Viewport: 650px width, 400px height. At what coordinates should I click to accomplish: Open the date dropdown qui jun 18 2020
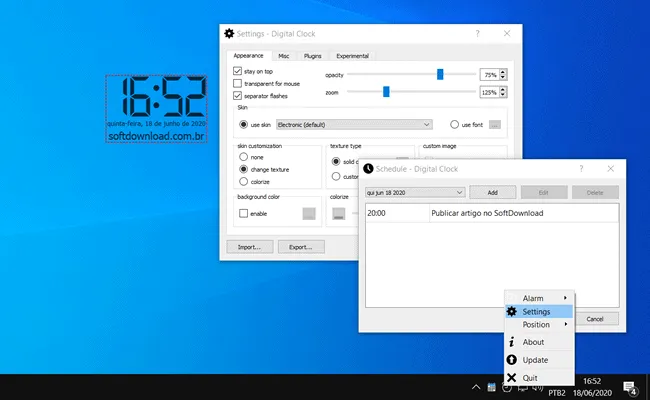click(x=415, y=192)
